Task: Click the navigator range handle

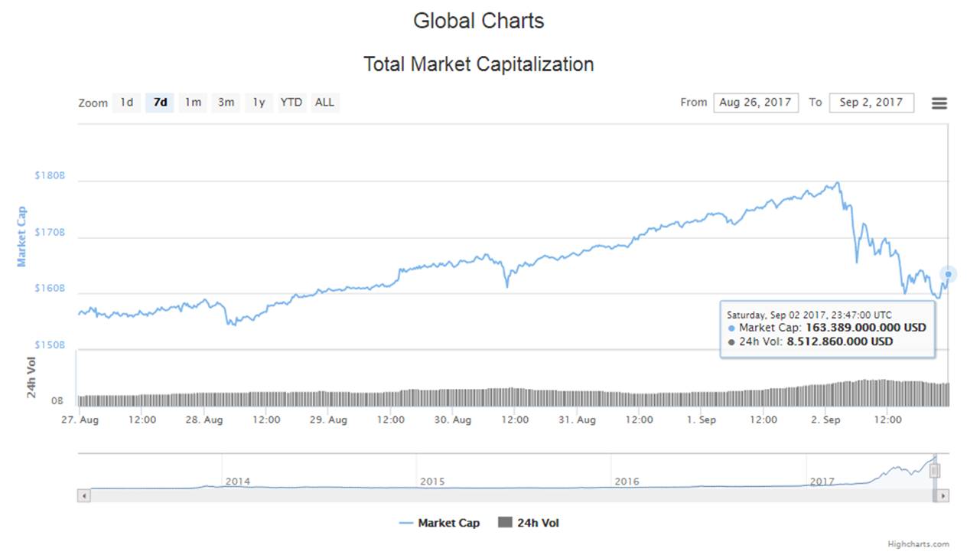Action: point(934,471)
